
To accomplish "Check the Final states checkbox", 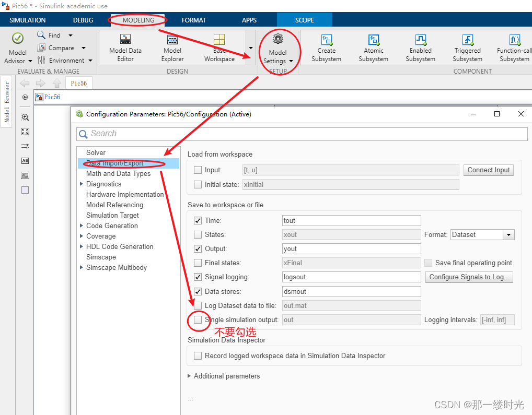I will (198, 263).
